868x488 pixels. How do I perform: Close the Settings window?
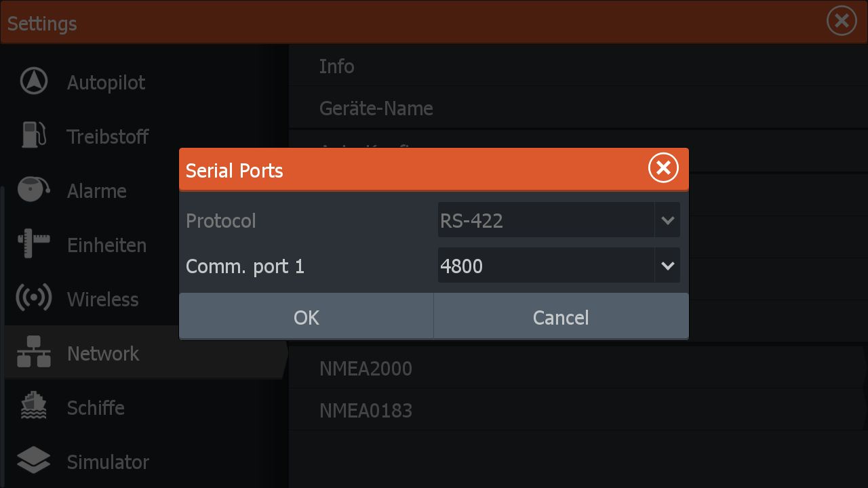[842, 22]
